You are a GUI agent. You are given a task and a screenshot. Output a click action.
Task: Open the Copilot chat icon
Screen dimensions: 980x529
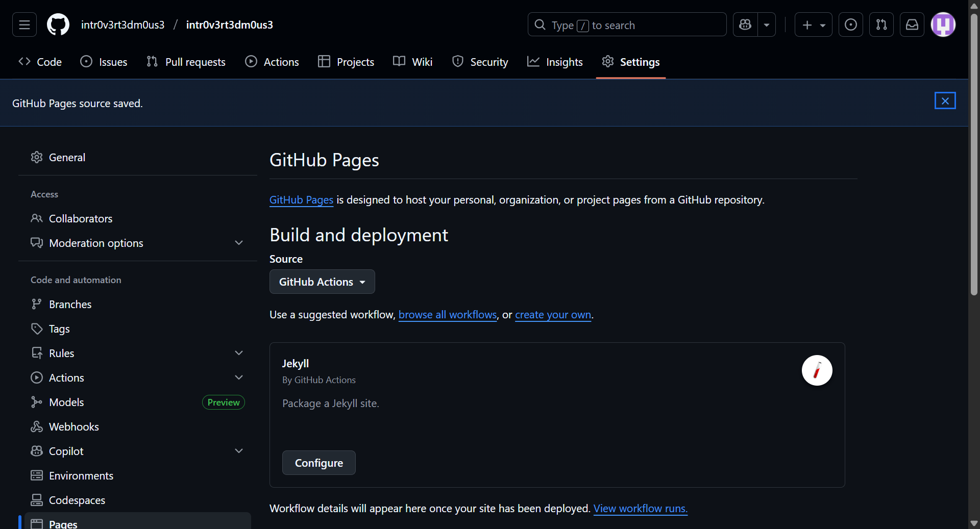745,24
